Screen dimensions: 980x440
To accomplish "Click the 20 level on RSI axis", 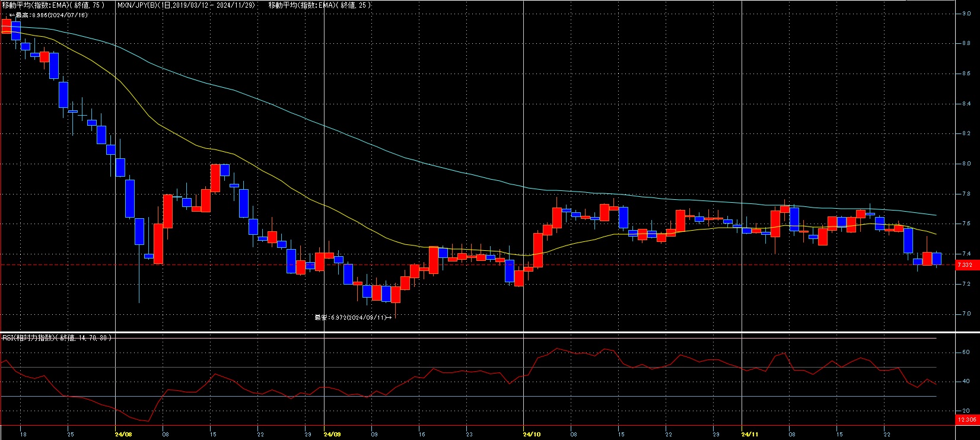I will click(966, 411).
